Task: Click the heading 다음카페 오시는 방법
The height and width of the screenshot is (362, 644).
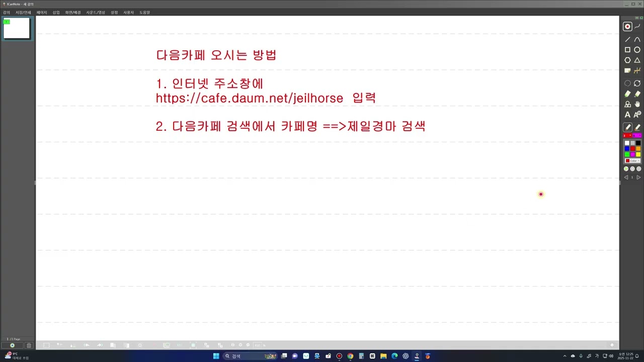Action: pos(216,55)
